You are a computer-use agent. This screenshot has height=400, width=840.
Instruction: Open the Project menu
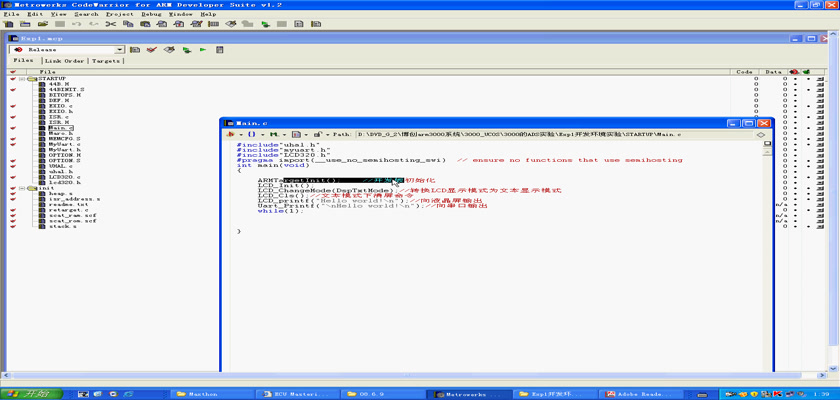[120, 14]
